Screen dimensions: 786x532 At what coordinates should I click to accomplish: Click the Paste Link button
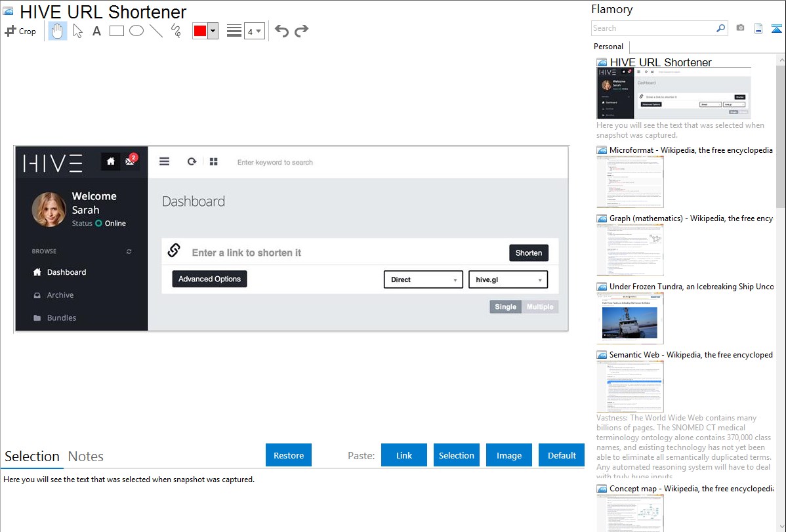pyautogui.click(x=404, y=455)
